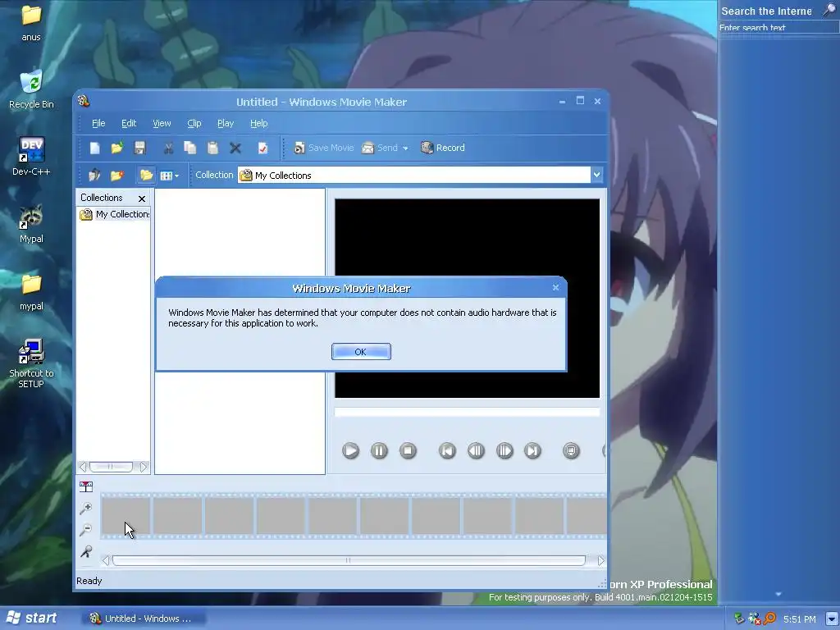840x630 pixels.
Task: Click the sidebar overflow arrow at bottom
Action: [x=778, y=594]
